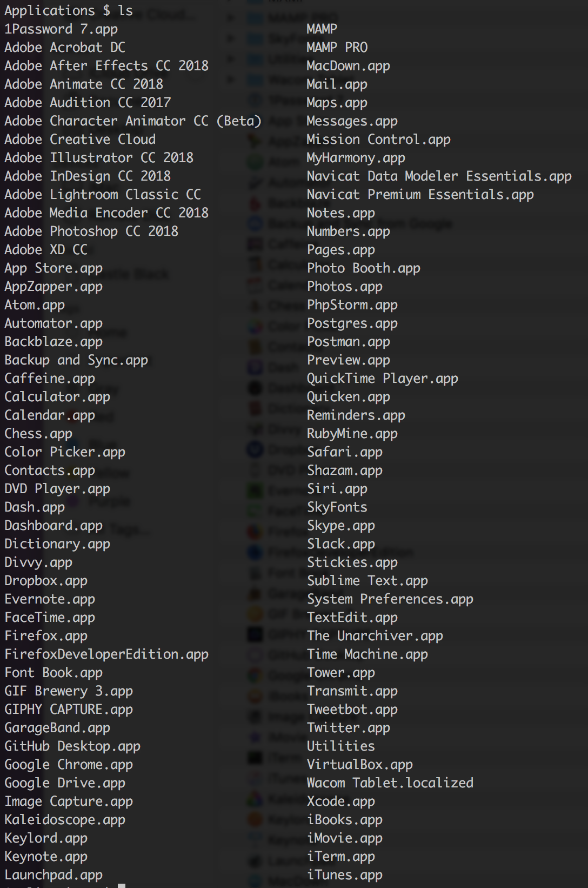This screenshot has width=588, height=888.
Task: Select QuickTime Player.app in listing
Action: click(x=383, y=379)
